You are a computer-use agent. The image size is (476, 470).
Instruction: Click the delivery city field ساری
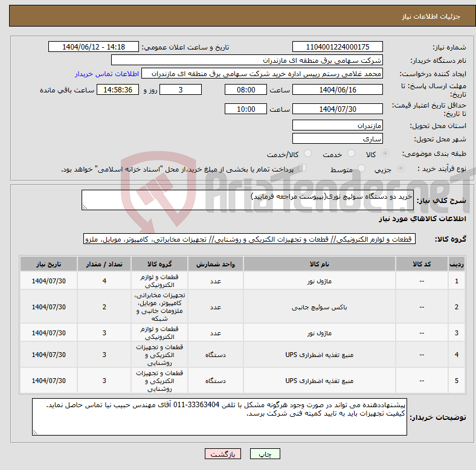tap(337, 138)
